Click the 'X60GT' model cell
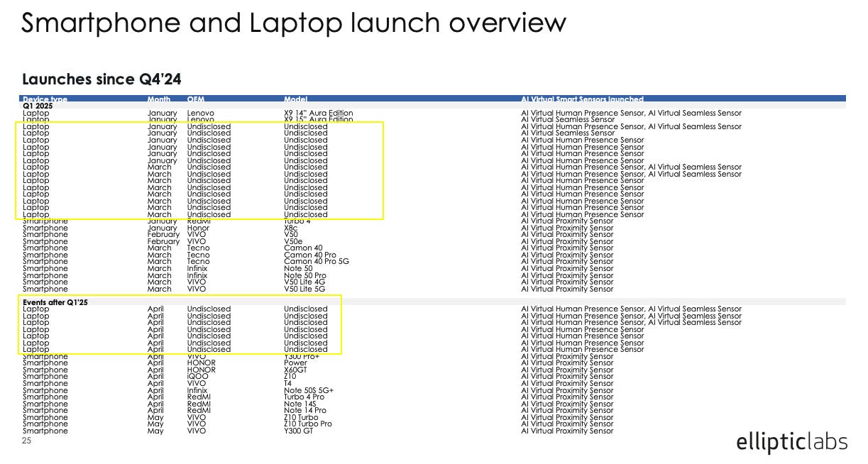This screenshot has width=868, height=464. [295, 370]
